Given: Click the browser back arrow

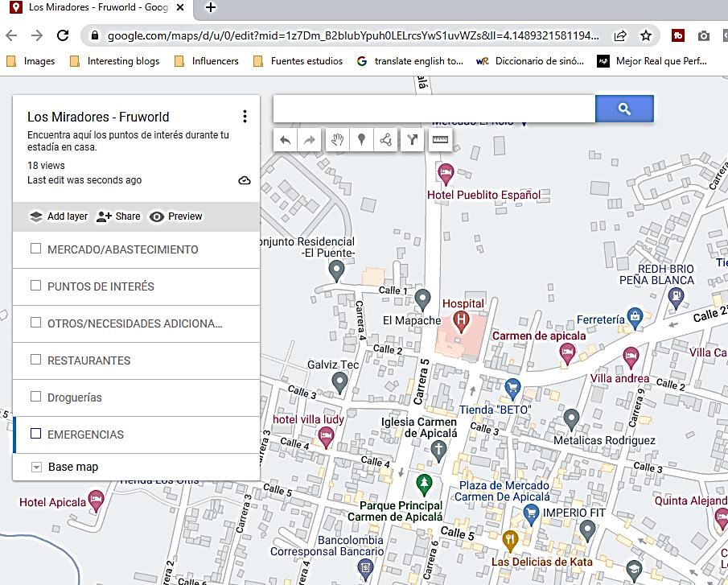Looking at the screenshot, I should (x=11, y=35).
